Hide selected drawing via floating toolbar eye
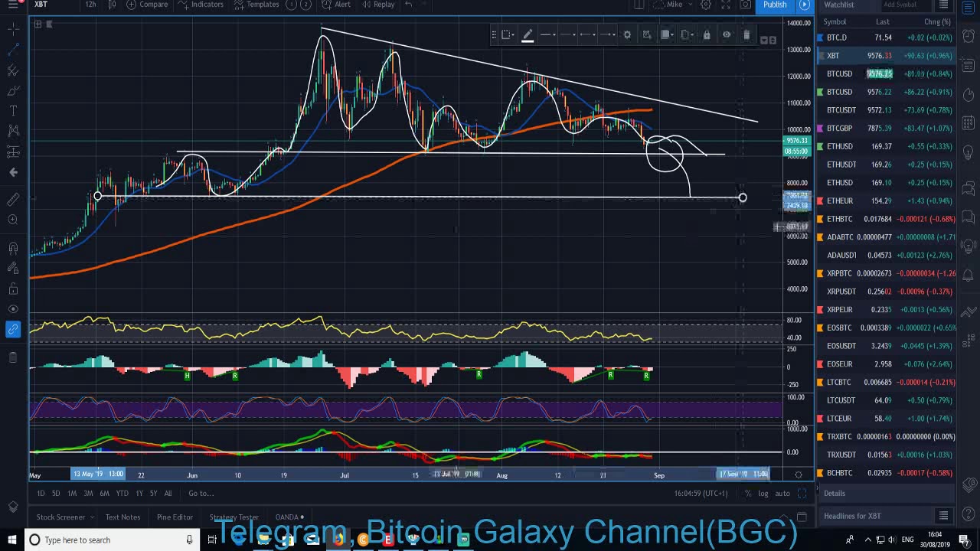 (x=727, y=34)
